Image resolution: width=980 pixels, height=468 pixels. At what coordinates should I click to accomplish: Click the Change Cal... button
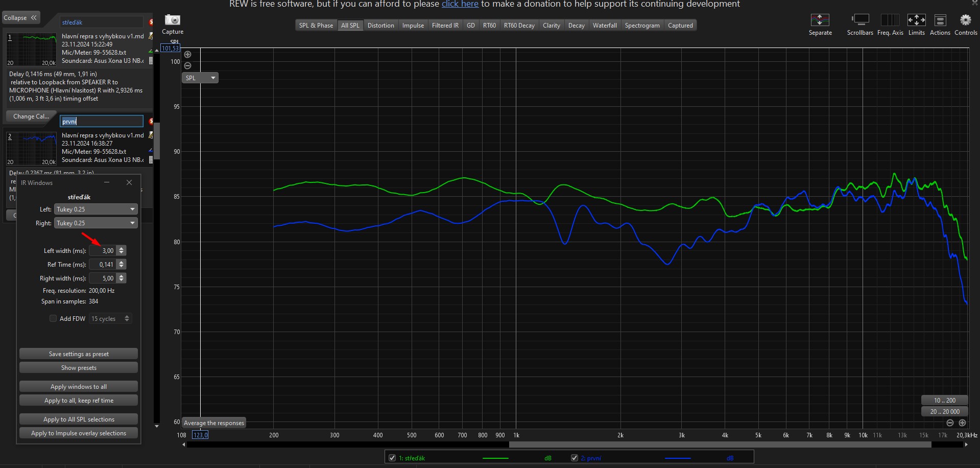[x=31, y=116]
